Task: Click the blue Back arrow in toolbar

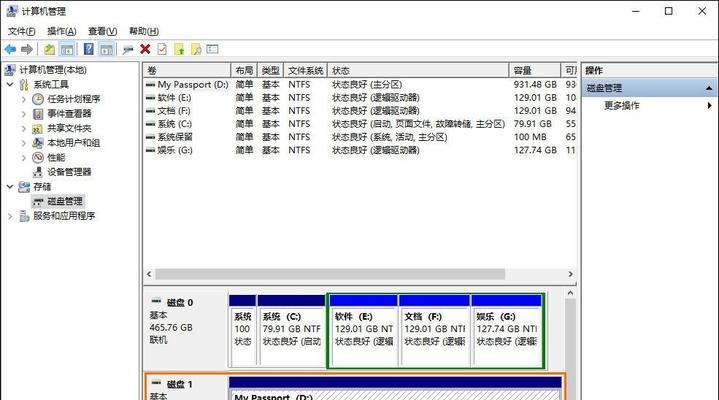Action: click(10, 49)
